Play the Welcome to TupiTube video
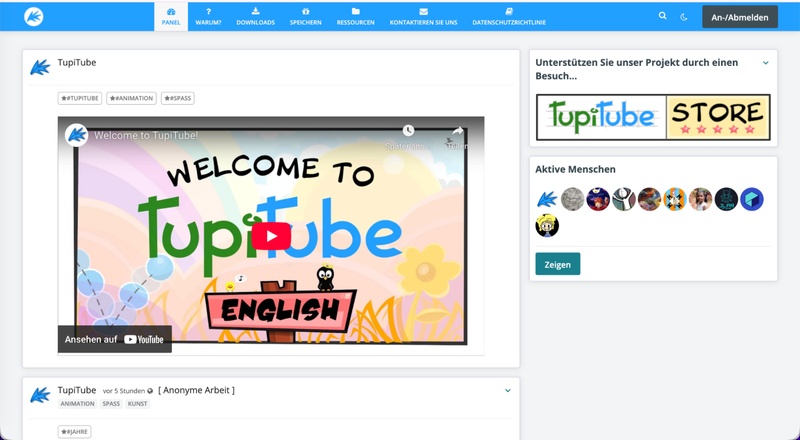This screenshot has height=440, width=800. [270, 235]
